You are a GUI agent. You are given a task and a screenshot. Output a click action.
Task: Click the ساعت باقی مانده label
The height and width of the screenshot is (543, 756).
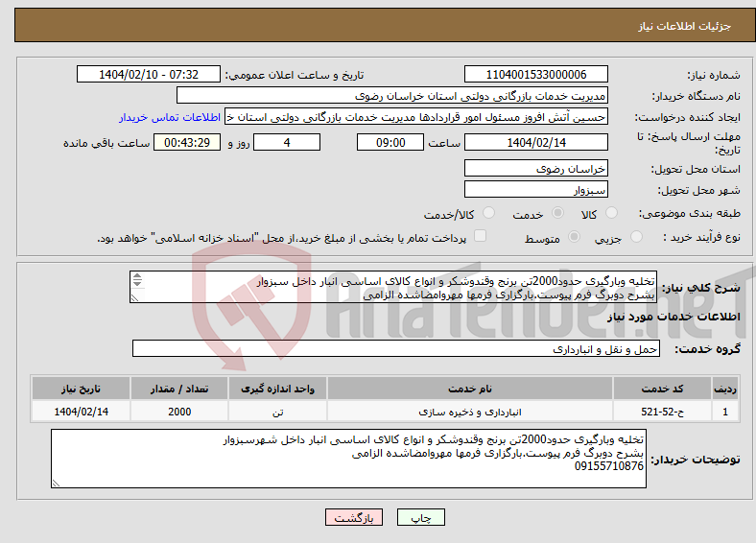(106, 143)
